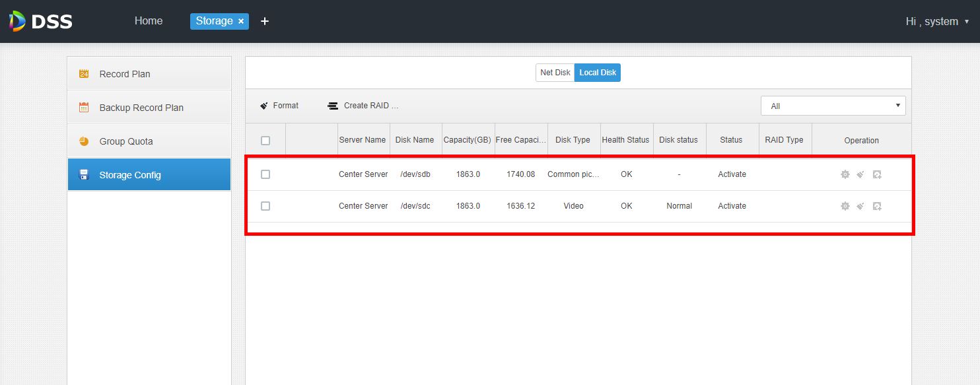Click format brush icon for /dev/sdb row
This screenshot has width=980, height=385.
point(860,174)
